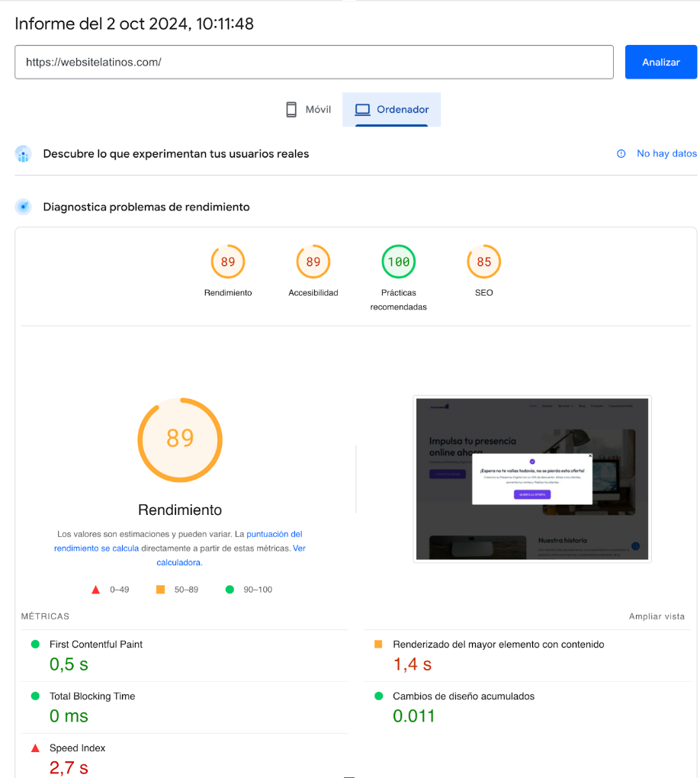Click the Analizar button
This screenshot has height=778, width=700.
(x=661, y=62)
